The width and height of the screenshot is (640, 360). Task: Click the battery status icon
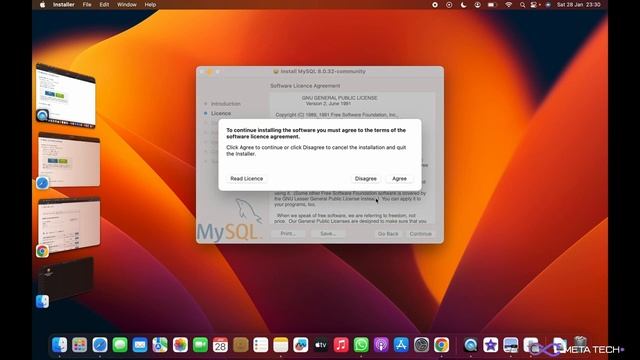492,4
